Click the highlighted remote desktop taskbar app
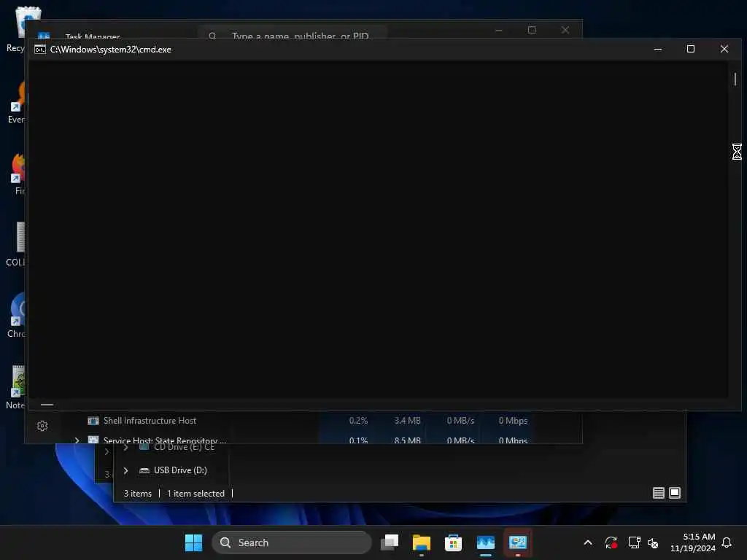 [517, 542]
